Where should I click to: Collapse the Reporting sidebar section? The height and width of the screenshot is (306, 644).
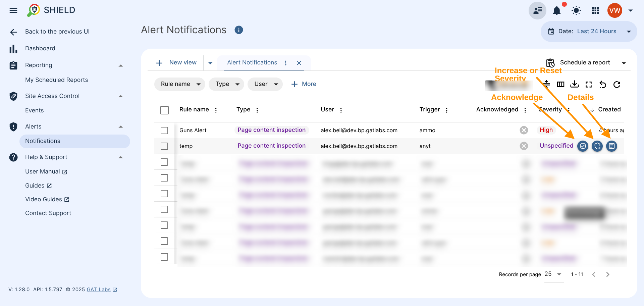click(121, 65)
